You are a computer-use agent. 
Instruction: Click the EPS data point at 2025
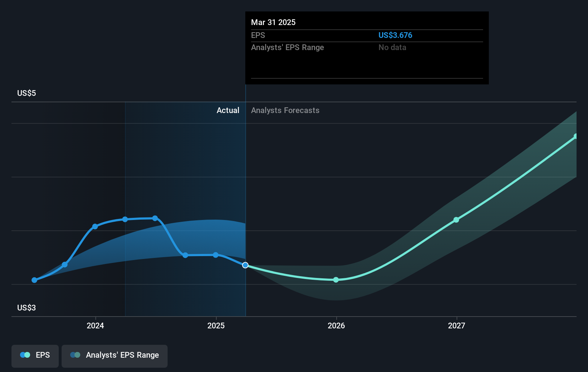(x=216, y=255)
